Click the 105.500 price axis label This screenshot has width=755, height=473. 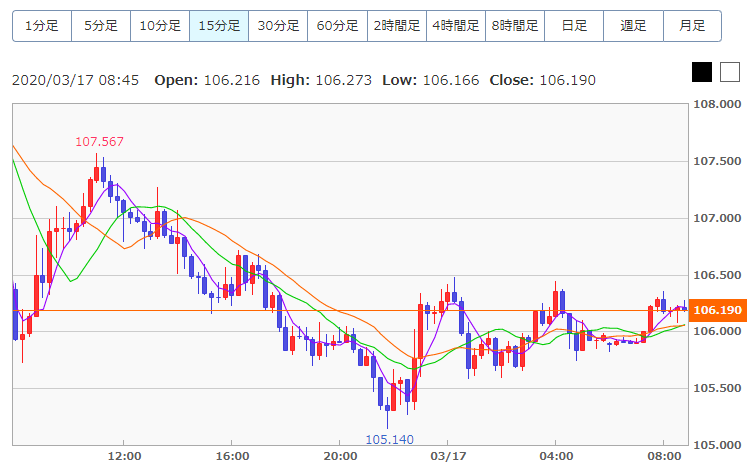pyautogui.click(x=717, y=388)
